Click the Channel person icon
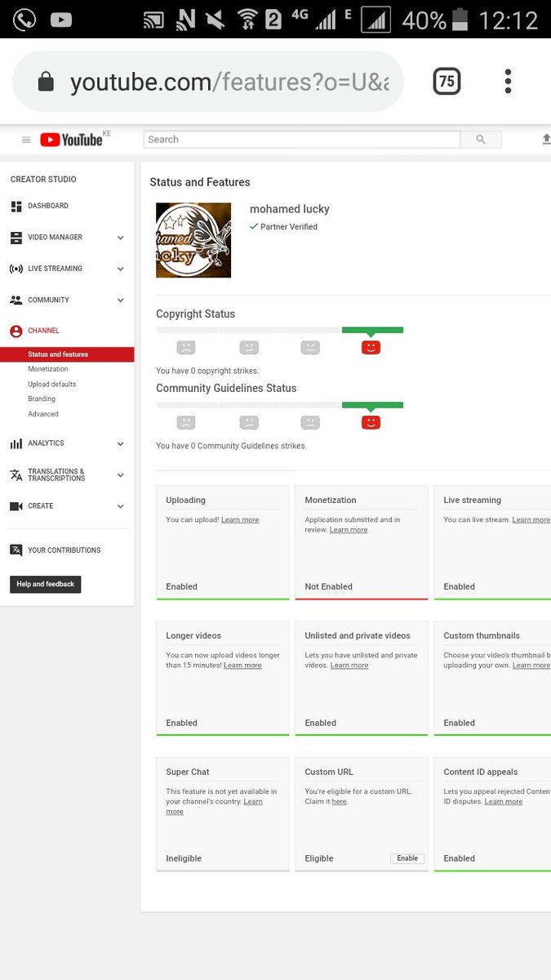The width and height of the screenshot is (551, 980). tap(16, 332)
